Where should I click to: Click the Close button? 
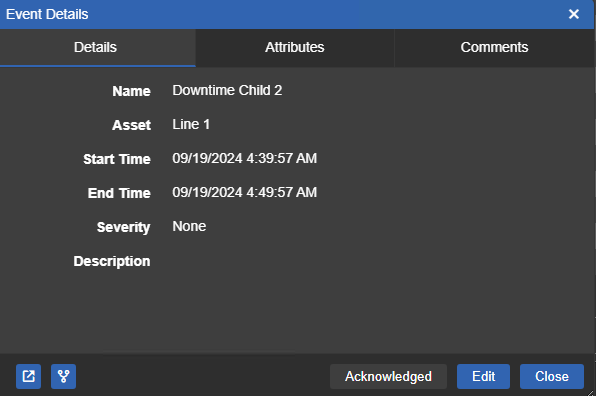[552, 376]
